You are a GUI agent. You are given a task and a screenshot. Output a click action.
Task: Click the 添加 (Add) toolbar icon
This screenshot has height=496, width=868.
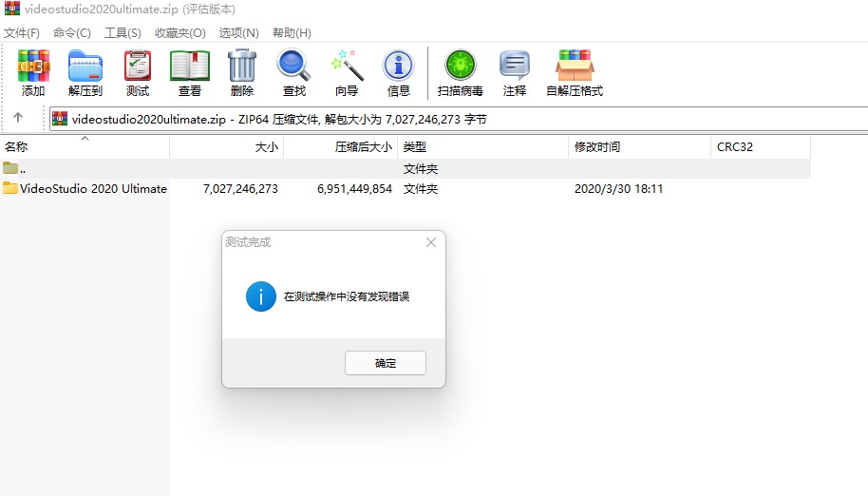[33, 72]
